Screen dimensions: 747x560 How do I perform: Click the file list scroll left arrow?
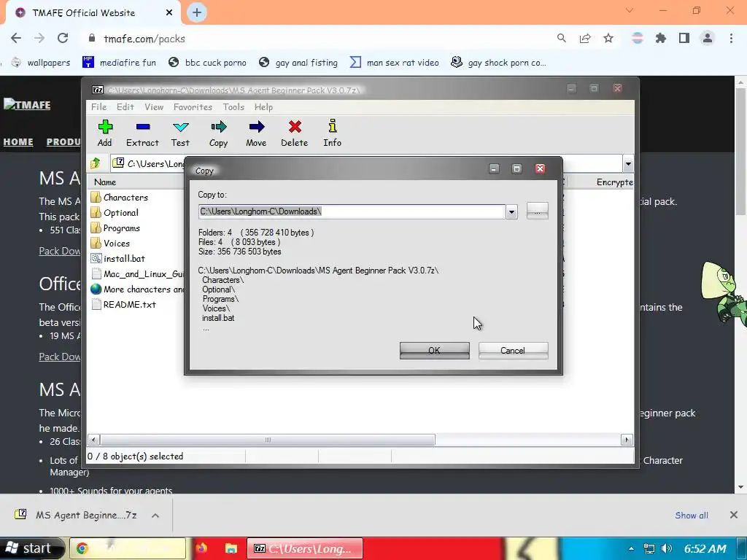pyautogui.click(x=94, y=440)
